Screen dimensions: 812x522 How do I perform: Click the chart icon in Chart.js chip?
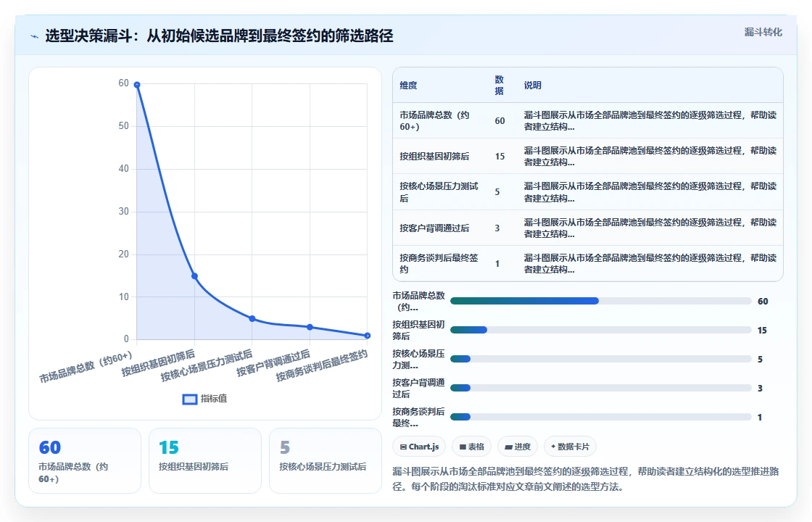[x=403, y=447]
